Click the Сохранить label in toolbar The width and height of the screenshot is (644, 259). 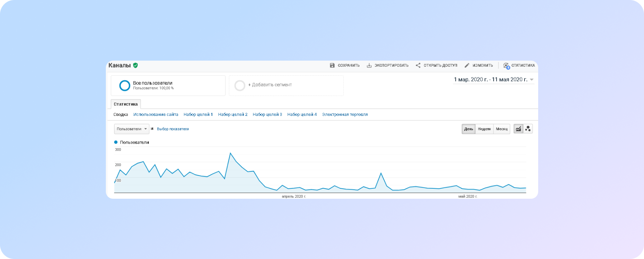[x=349, y=66]
